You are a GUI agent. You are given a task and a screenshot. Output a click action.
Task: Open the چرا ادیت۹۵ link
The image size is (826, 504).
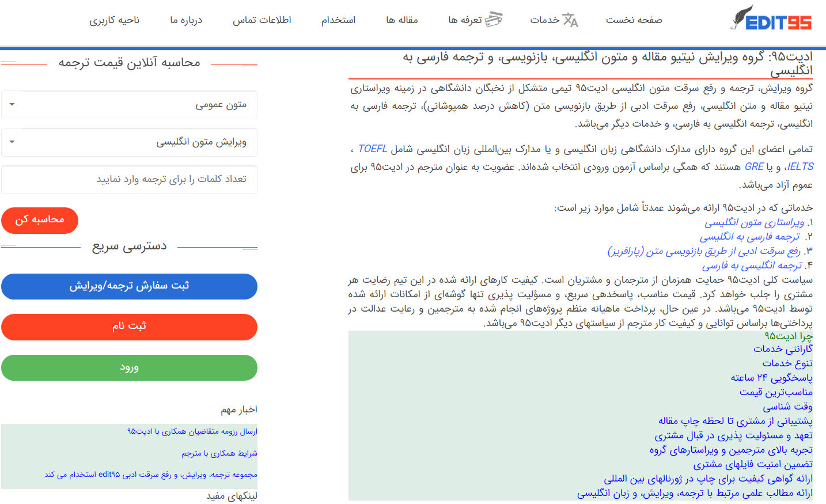[x=789, y=336]
